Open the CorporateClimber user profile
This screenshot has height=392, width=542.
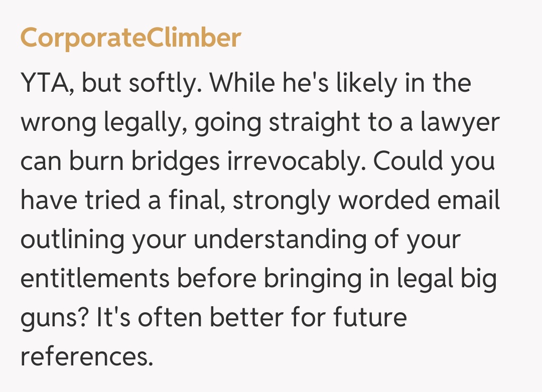pyautogui.click(x=130, y=38)
